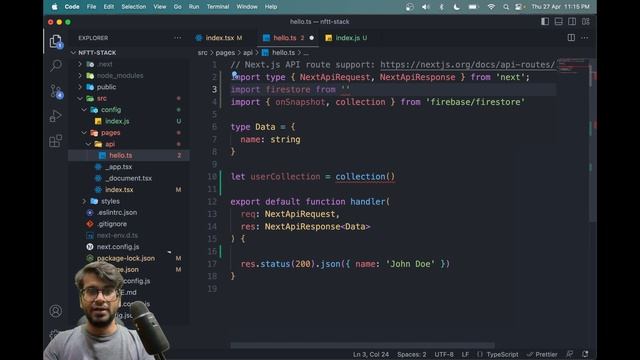Collapse the pages folder
This screenshot has width=640, height=360.
pos(129,133)
